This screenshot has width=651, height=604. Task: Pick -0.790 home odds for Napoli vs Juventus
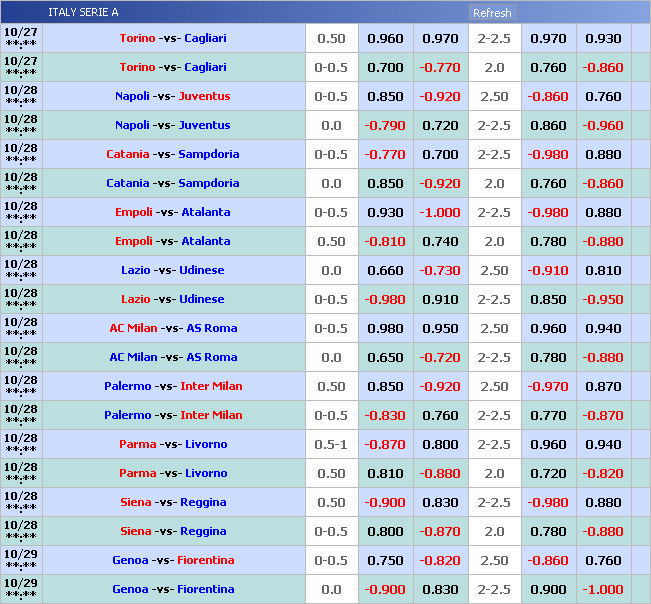pos(385,126)
